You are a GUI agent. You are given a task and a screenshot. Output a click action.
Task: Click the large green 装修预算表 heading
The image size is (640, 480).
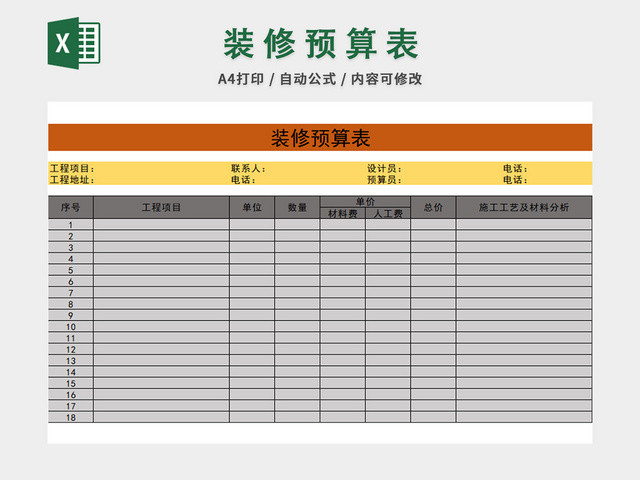pos(320,44)
